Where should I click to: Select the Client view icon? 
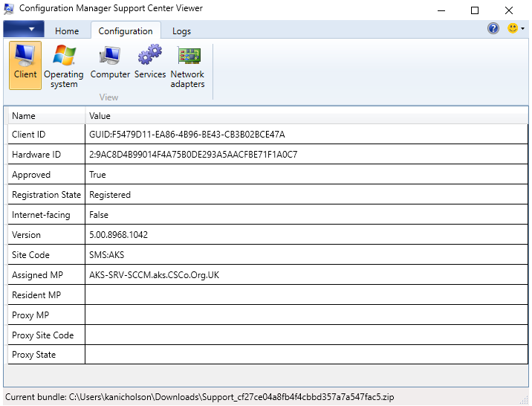click(25, 64)
